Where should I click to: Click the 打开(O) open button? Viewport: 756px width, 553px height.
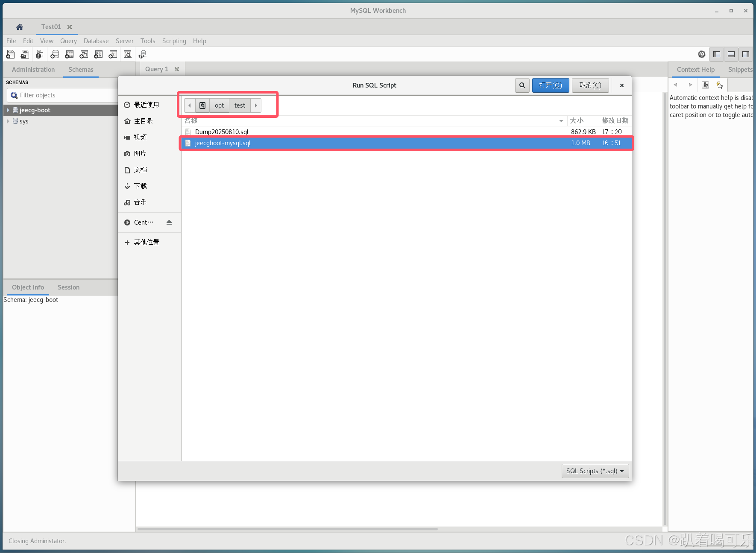(551, 85)
